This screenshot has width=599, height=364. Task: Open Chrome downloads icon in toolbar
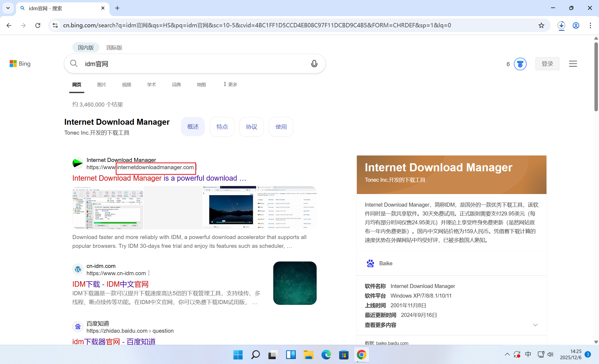pos(561,25)
